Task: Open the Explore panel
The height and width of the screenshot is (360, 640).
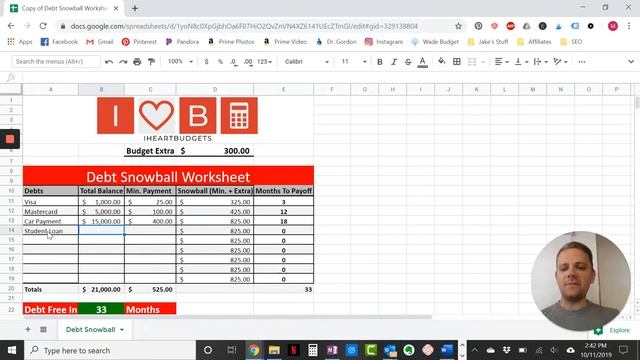Action: click(x=613, y=330)
